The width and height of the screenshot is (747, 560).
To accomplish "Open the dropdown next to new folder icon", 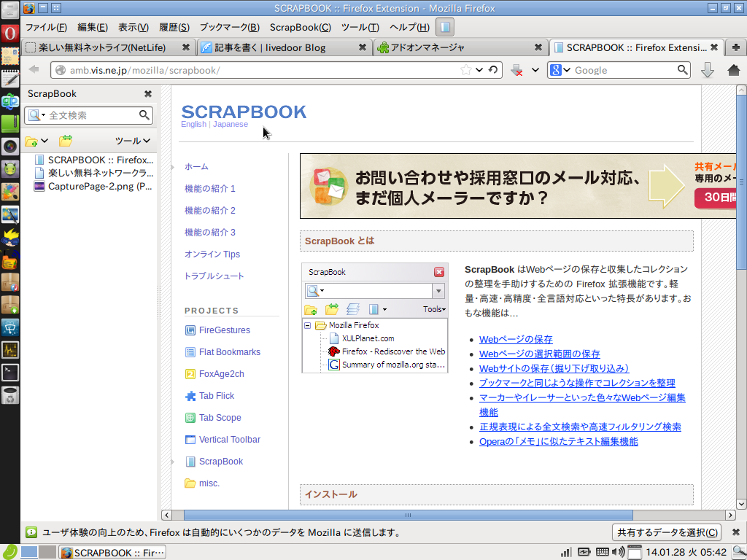I will 44,141.
